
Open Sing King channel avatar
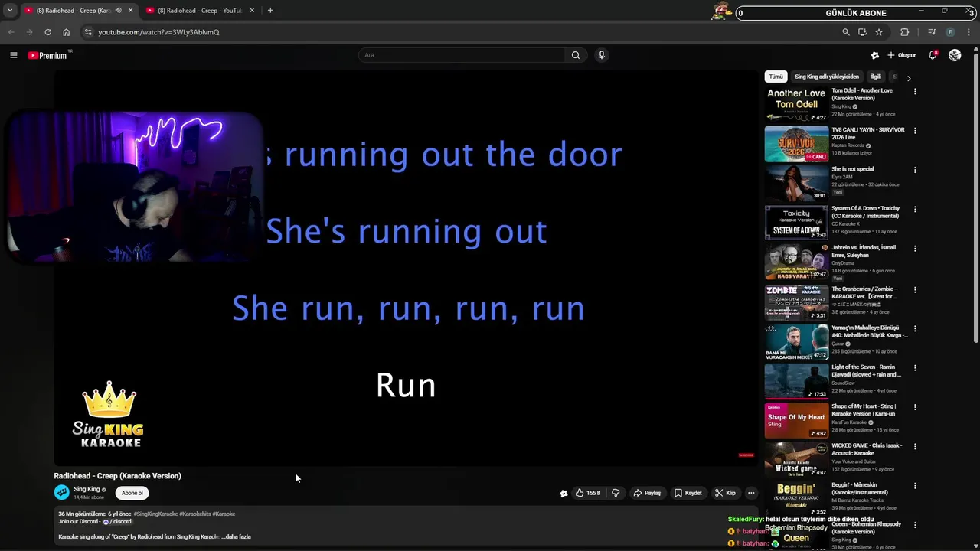pyautogui.click(x=62, y=493)
